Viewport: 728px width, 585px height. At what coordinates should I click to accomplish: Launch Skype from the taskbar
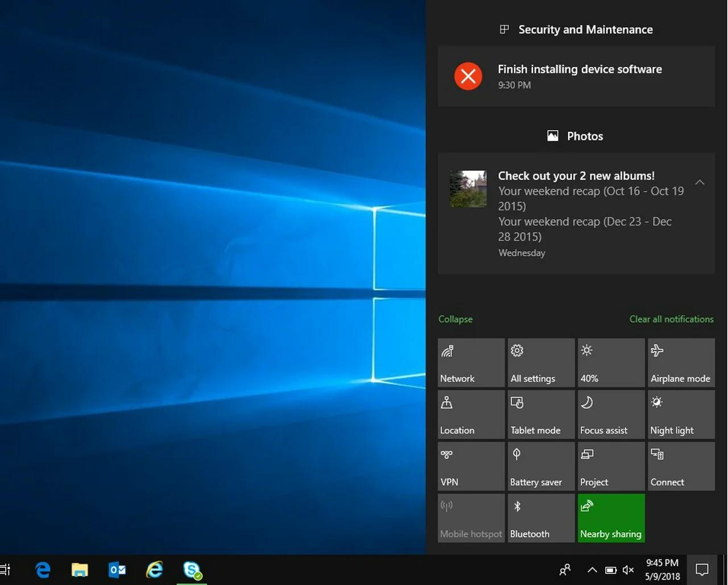coord(192,570)
